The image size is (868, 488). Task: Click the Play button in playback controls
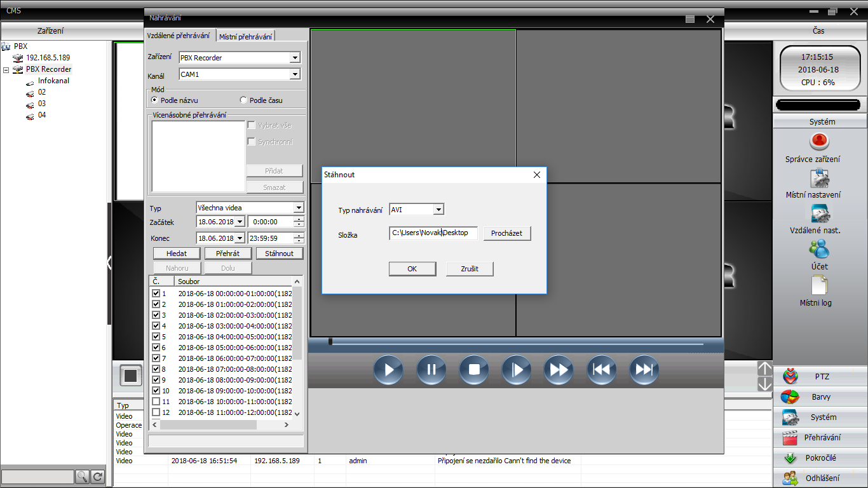point(388,370)
